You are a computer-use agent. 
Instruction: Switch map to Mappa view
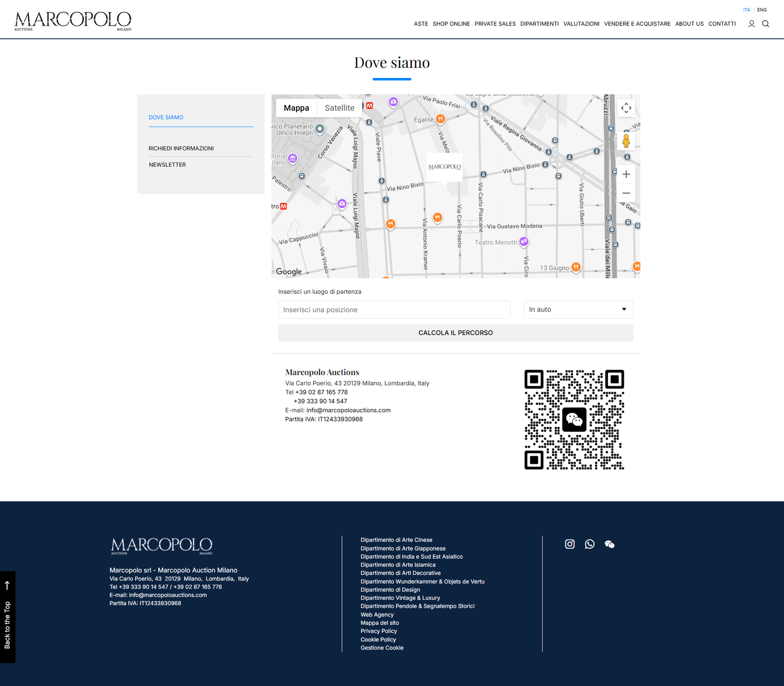tap(296, 108)
